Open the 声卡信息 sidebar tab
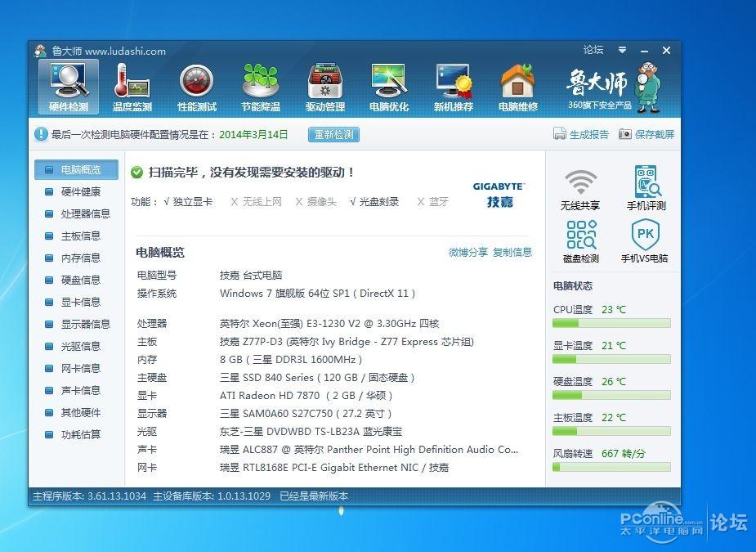The image size is (756, 552). tap(76, 390)
